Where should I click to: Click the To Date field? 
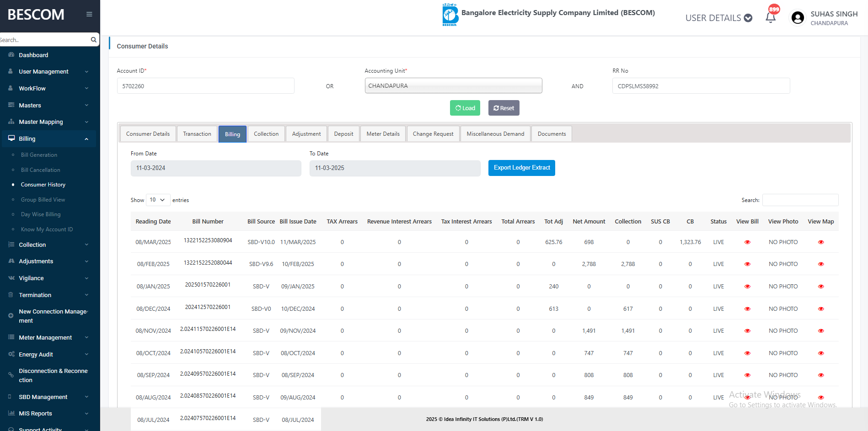point(395,168)
